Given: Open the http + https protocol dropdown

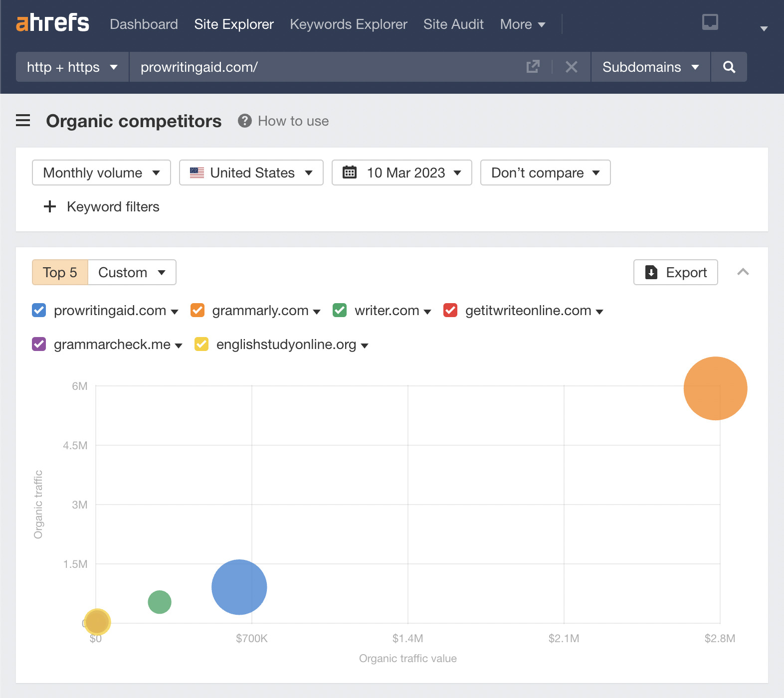Looking at the screenshot, I should coord(72,67).
